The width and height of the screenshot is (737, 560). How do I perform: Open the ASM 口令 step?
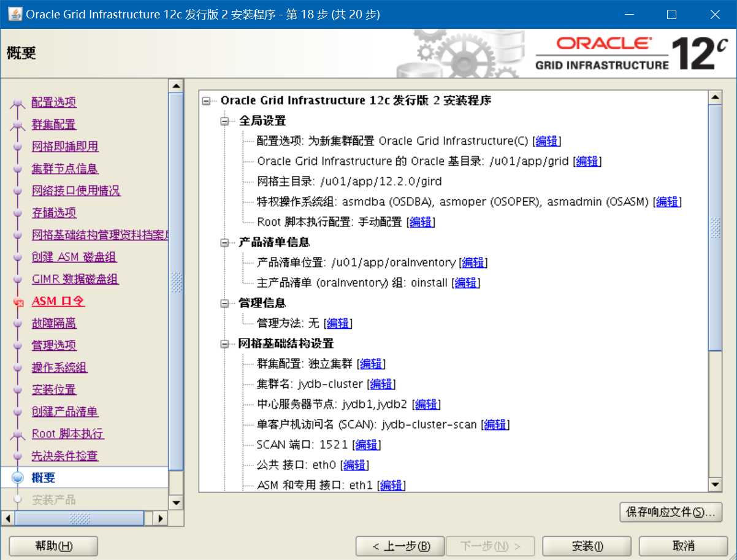58,301
